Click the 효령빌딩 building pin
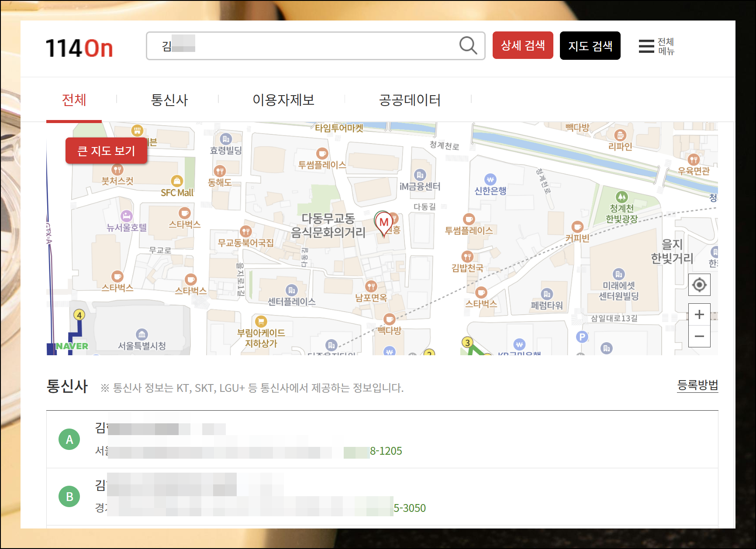 coord(226,139)
